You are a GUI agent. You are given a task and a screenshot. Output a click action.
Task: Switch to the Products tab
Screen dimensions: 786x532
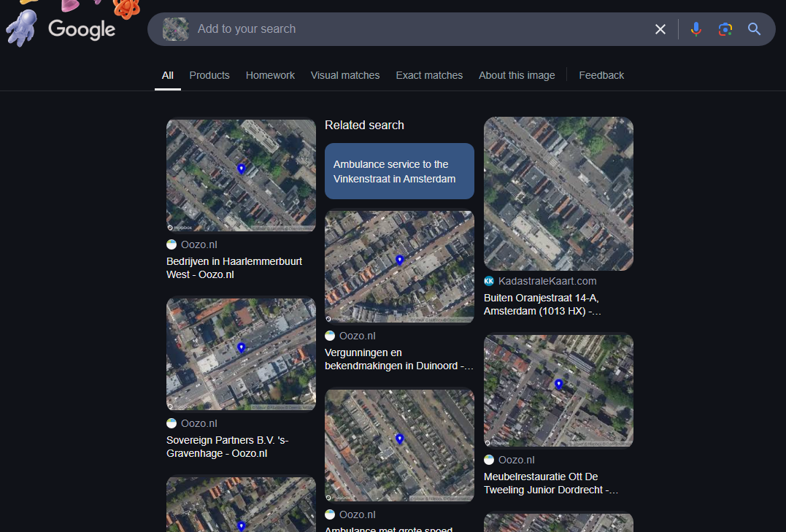[209, 75]
